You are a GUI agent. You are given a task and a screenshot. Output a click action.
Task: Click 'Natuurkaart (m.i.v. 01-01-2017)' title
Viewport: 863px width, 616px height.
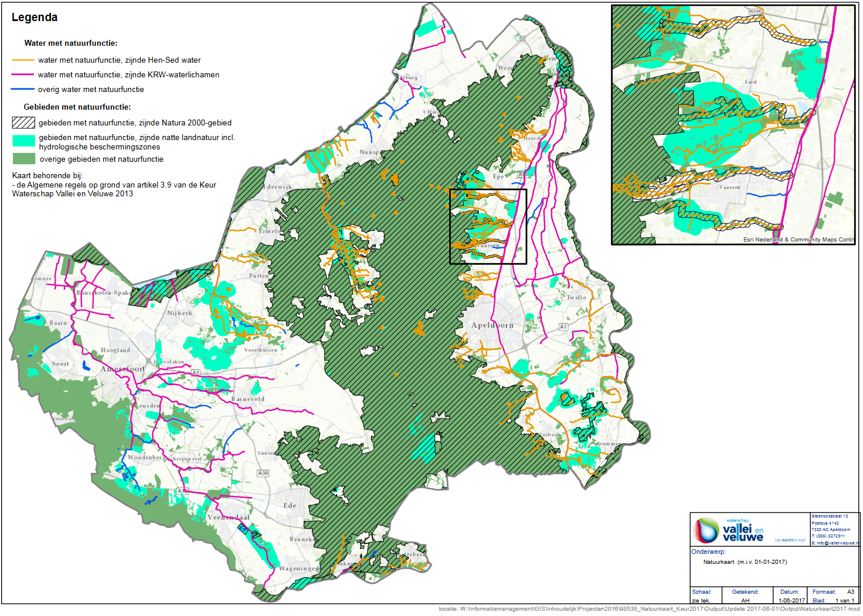745,562
